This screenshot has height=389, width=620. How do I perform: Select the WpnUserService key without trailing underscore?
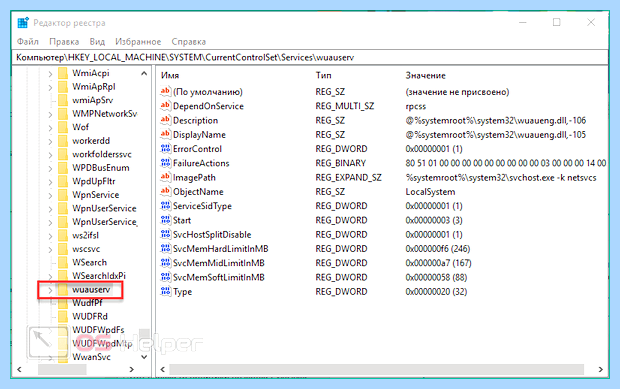click(104, 208)
